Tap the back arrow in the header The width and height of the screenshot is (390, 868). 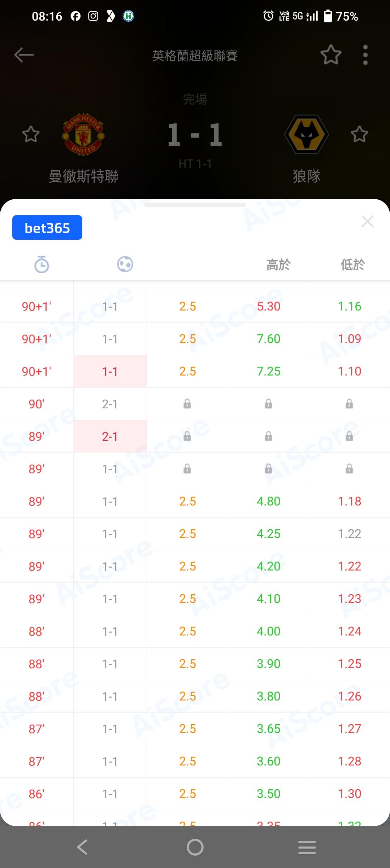24,55
